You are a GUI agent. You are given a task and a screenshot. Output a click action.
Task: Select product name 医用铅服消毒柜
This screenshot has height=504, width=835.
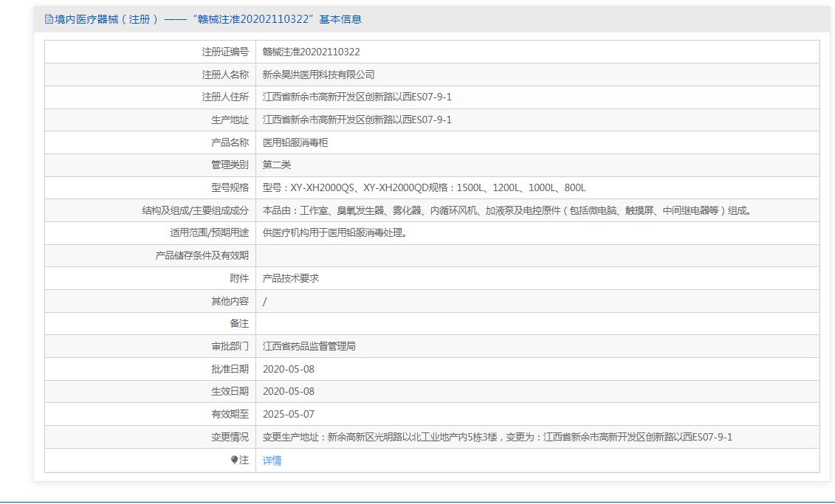(295, 142)
